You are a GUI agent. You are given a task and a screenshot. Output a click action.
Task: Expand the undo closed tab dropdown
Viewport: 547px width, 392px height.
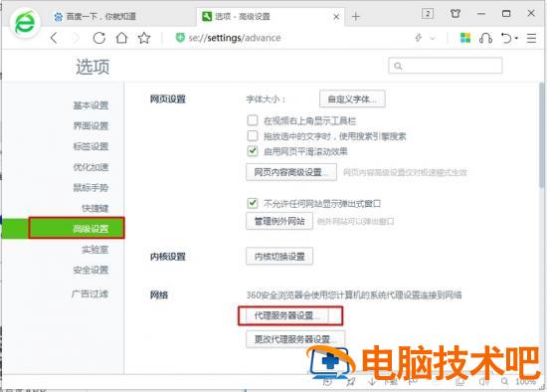pos(516,38)
